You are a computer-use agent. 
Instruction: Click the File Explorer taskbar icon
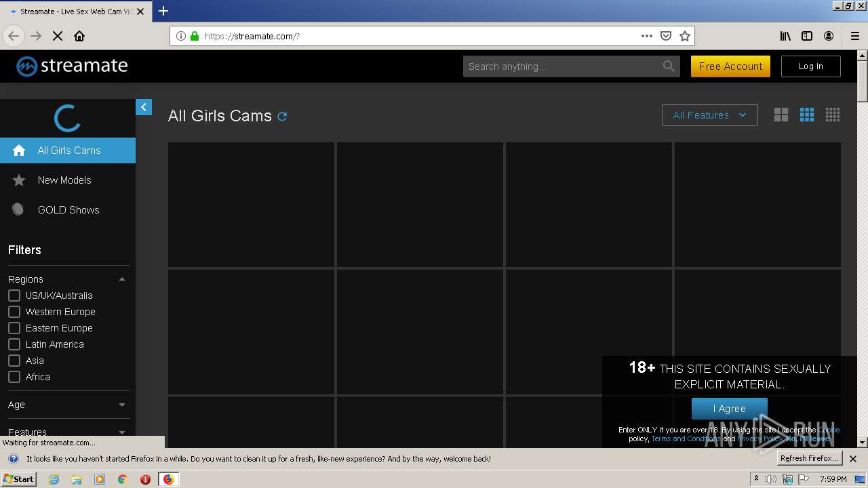(x=77, y=479)
